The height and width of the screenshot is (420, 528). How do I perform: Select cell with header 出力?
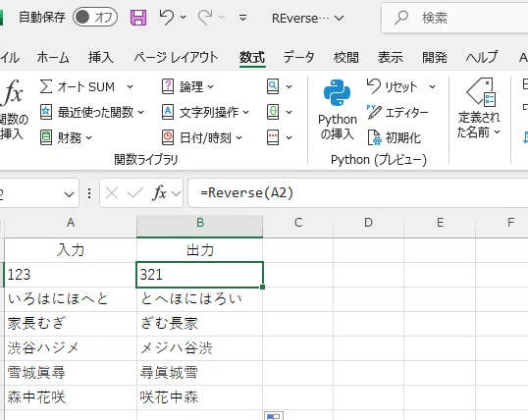pyautogui.click(x=199, y=250)
